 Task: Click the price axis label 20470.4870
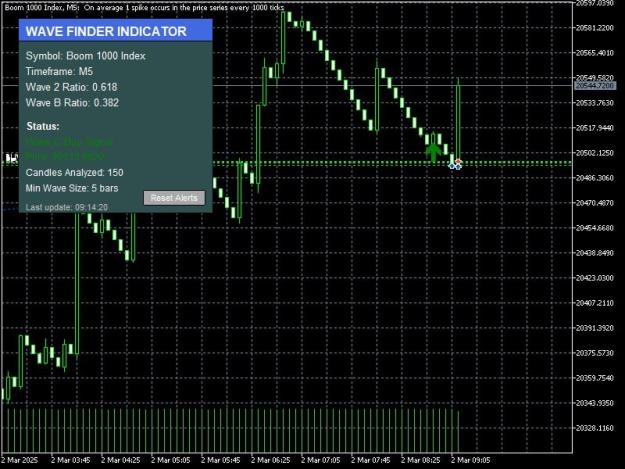click(x=595, y=203)
